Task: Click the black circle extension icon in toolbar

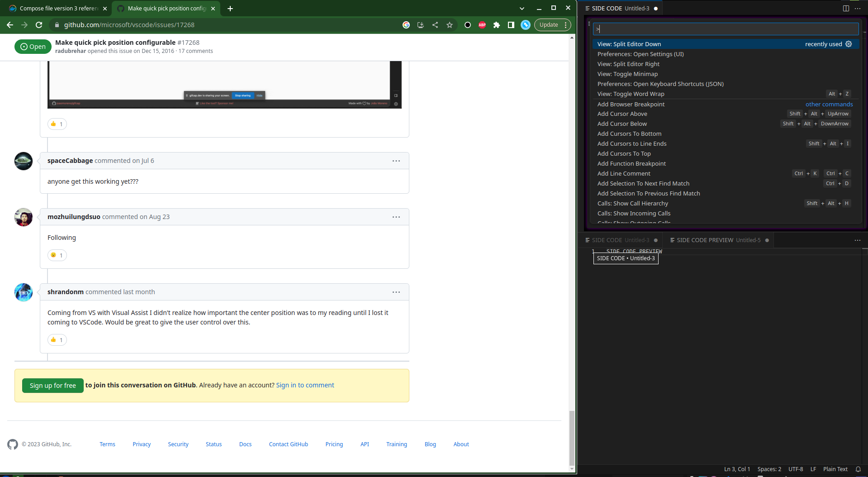Action: click(467, 25)
